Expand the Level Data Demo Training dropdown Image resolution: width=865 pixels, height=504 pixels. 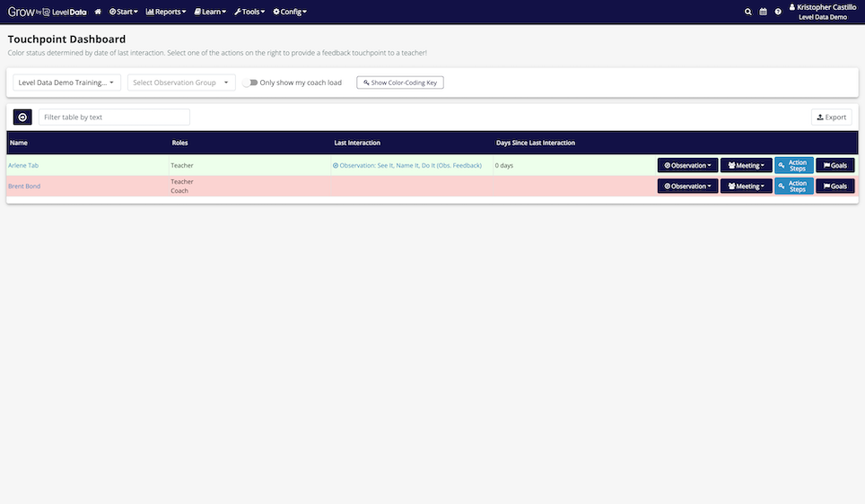click(x=66, y=83)
